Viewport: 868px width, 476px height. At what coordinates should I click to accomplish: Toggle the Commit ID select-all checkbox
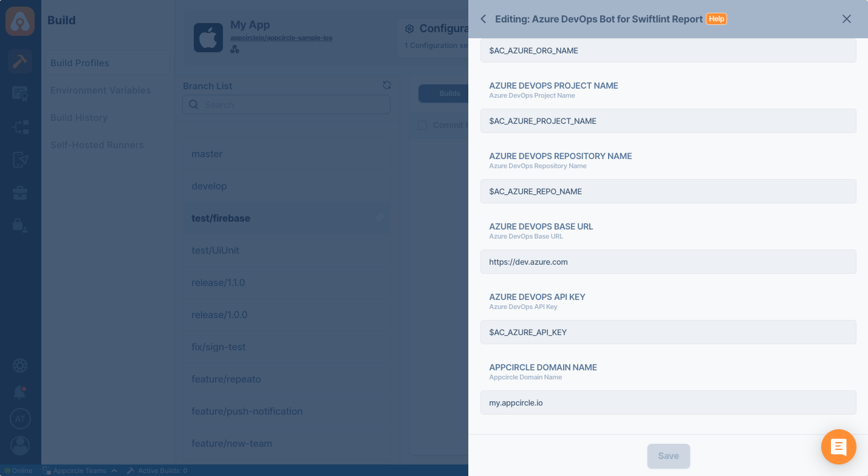[422, 125]
